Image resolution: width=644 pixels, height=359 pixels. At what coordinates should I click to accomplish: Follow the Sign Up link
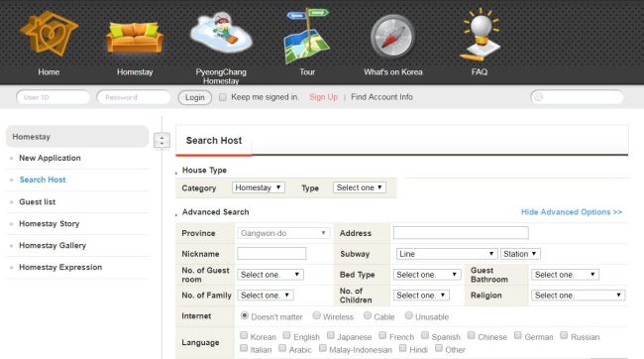[323, 97]
